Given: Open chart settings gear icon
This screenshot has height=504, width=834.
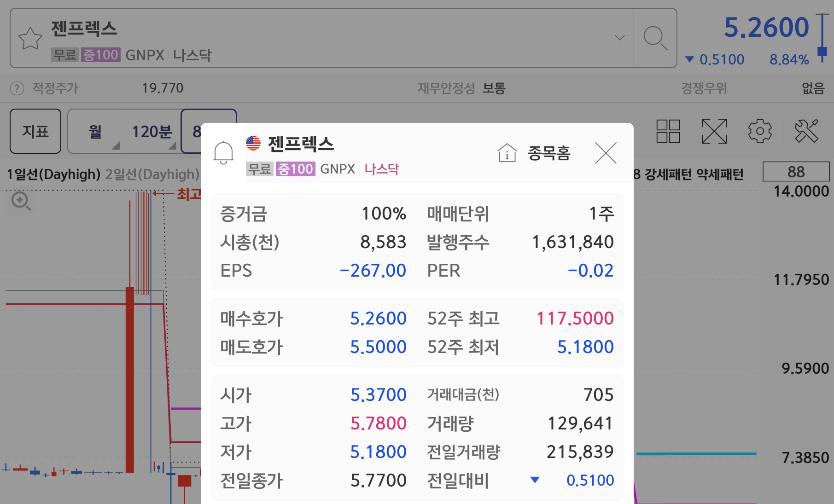Looking at the screenshot, I should [760, 131].
